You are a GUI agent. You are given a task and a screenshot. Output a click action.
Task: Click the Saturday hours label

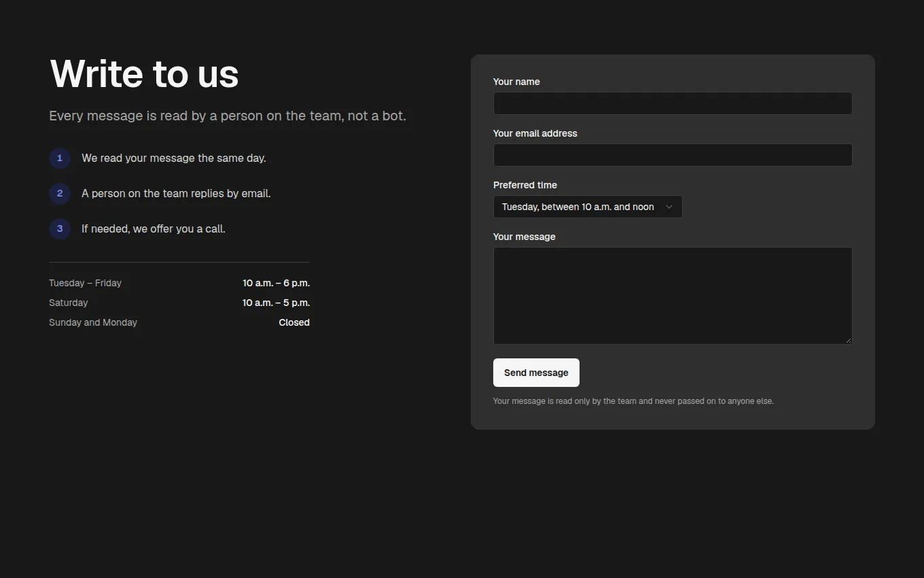(68, 303)
